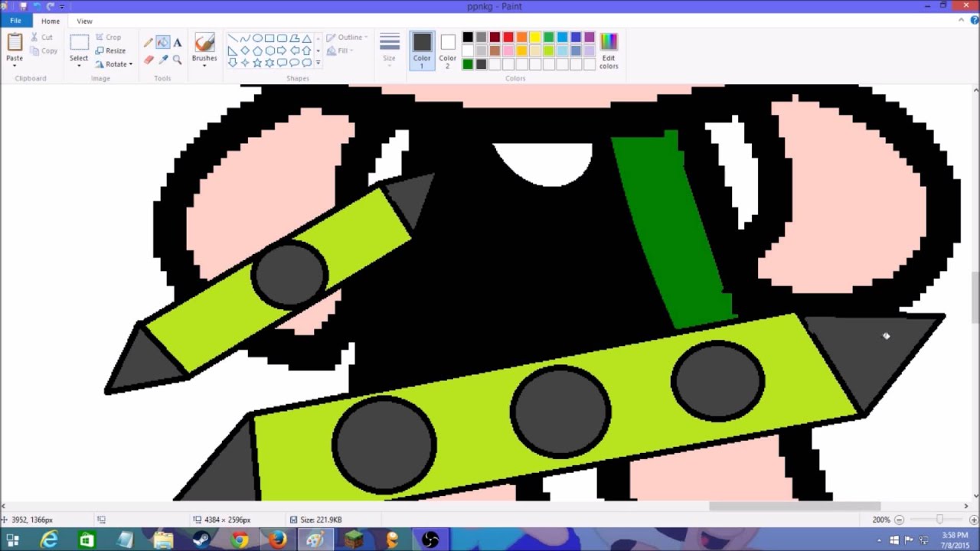Click Save in quick access toolbar

(x=23, y=6)
